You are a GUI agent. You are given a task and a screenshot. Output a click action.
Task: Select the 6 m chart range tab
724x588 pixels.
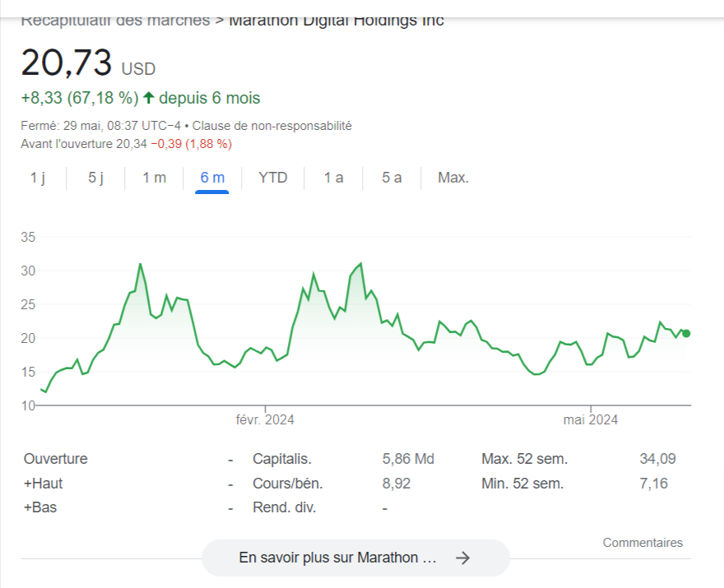pyautogui.click(x=212, y=178)
